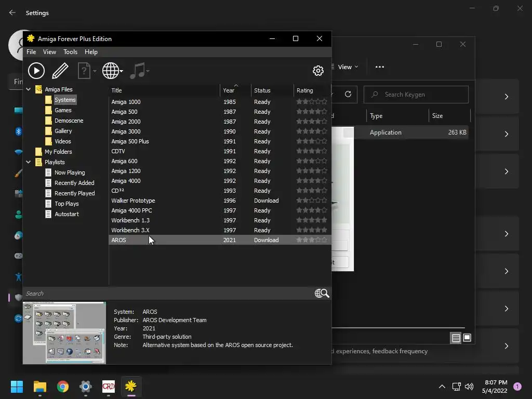Switch File Explorer to details view

tap(456, 338)
